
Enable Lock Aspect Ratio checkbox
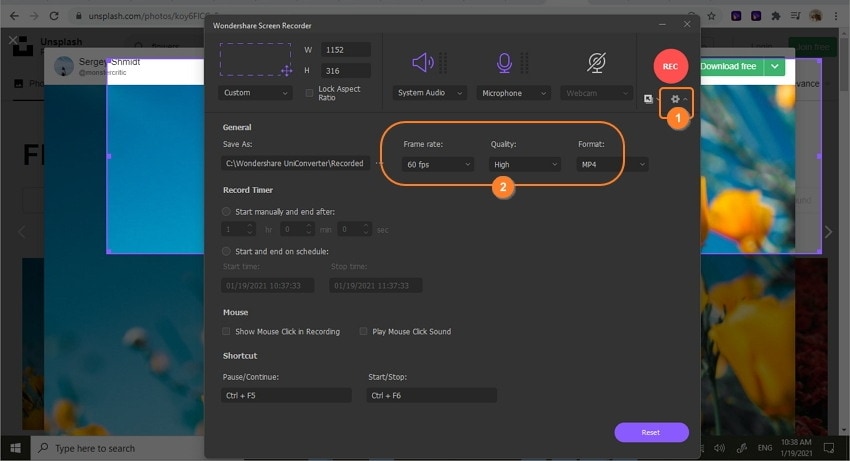tap(309, 93)
